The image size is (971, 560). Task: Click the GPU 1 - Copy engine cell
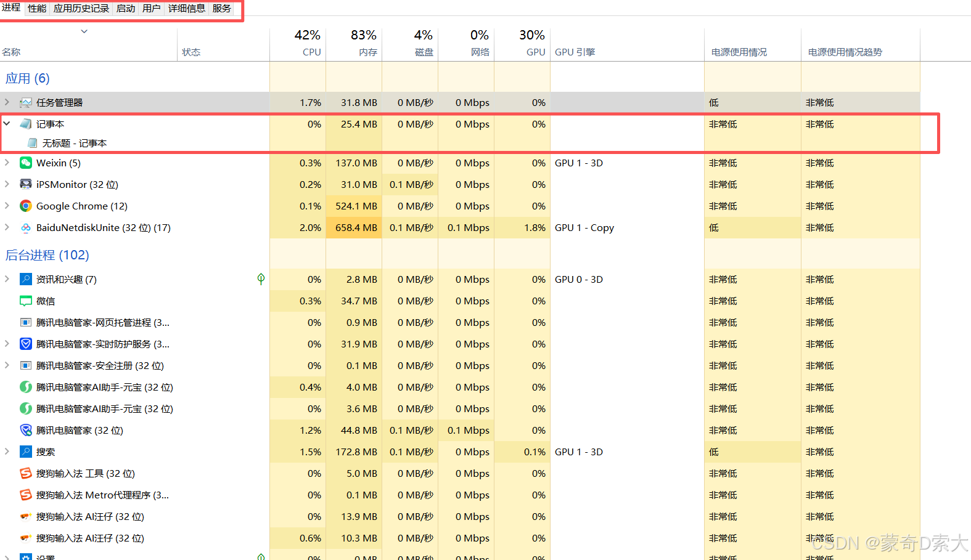627,228
